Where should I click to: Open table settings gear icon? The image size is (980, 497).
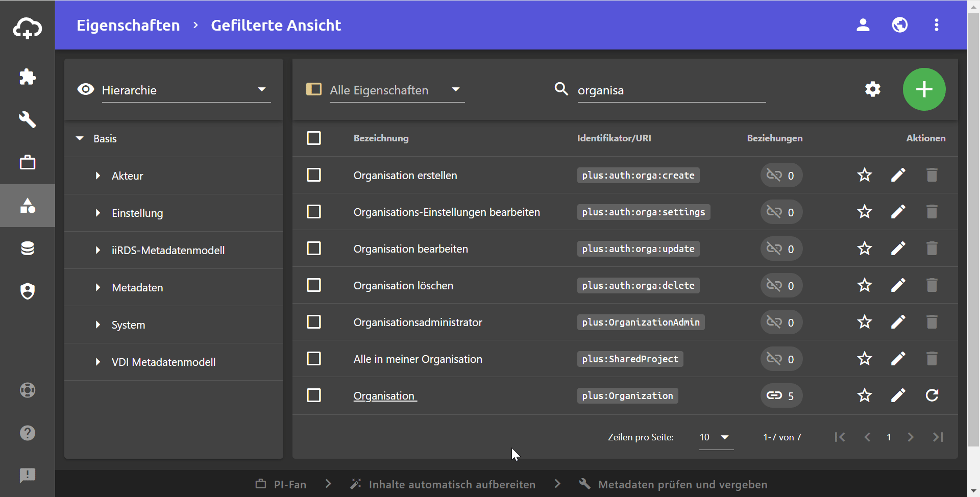tap(873, 89)
